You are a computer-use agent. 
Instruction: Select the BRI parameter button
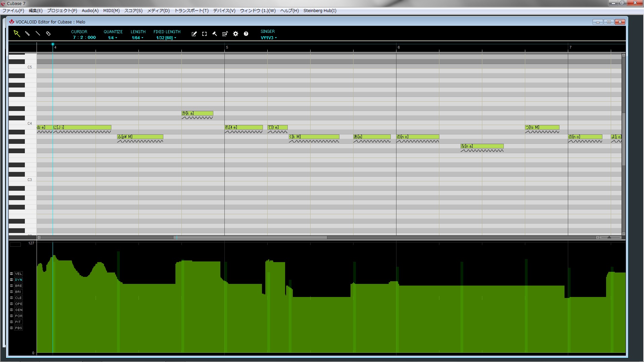(18, 292)
